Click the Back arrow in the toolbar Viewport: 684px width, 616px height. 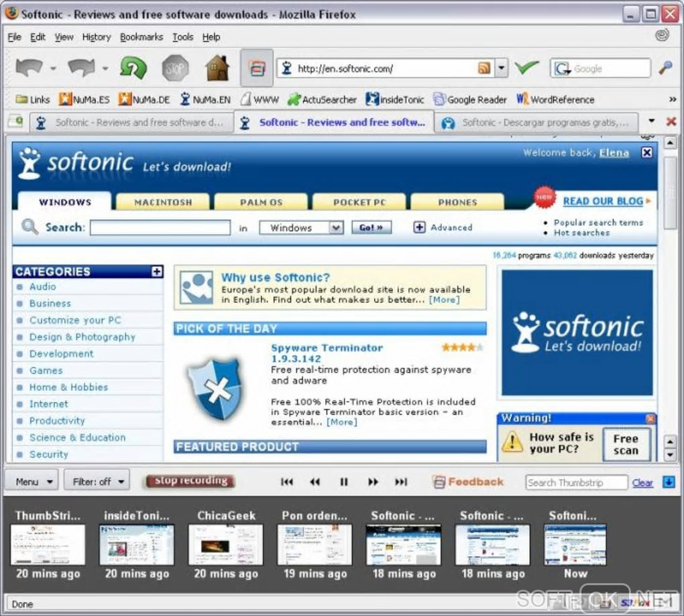click(x=29, y=68)
